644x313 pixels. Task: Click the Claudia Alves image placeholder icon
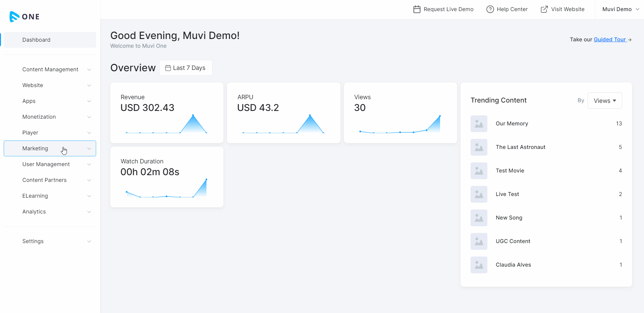click(x=479, y=265)
